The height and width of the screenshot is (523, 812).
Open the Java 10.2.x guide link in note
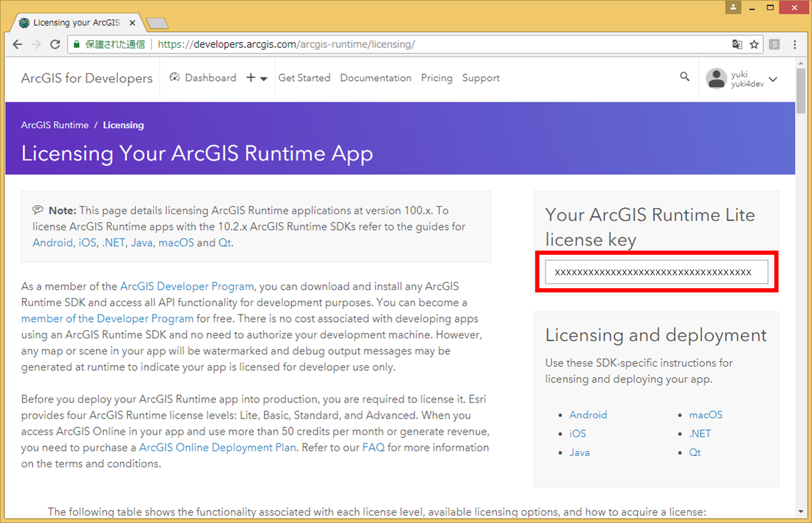[142, 243]
